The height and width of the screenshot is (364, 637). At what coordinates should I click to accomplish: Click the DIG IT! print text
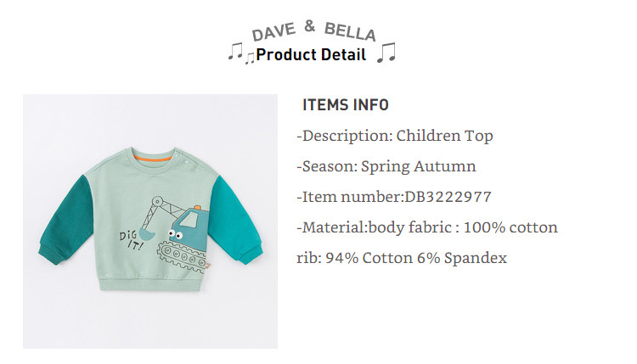[x=131, y=240]
